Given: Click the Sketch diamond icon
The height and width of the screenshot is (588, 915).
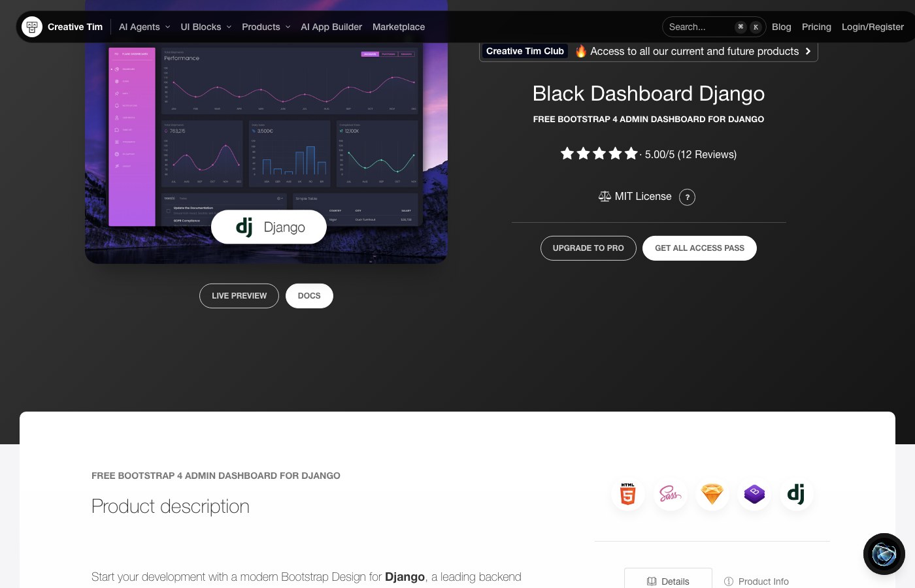Looking at the screenshot, I should point(712,494).
